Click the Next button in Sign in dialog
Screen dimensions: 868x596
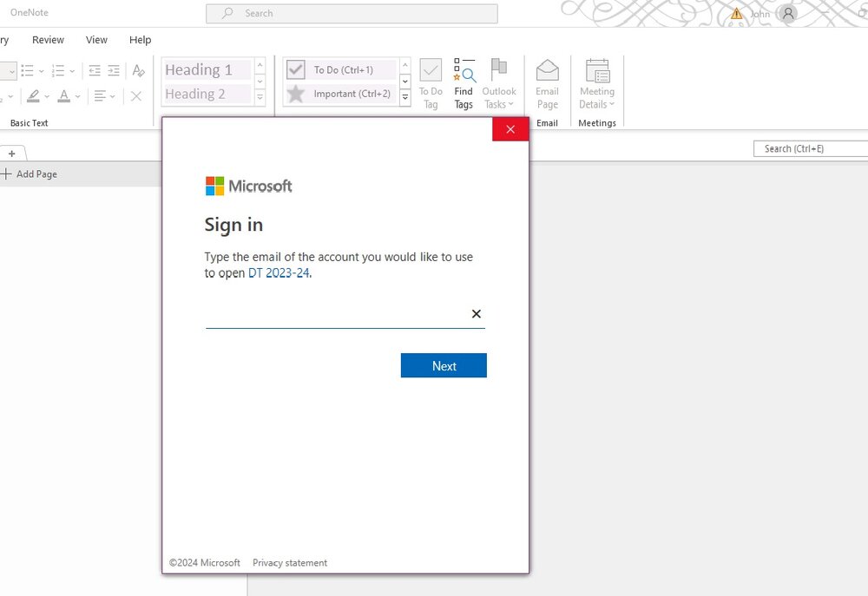[444, 365]
